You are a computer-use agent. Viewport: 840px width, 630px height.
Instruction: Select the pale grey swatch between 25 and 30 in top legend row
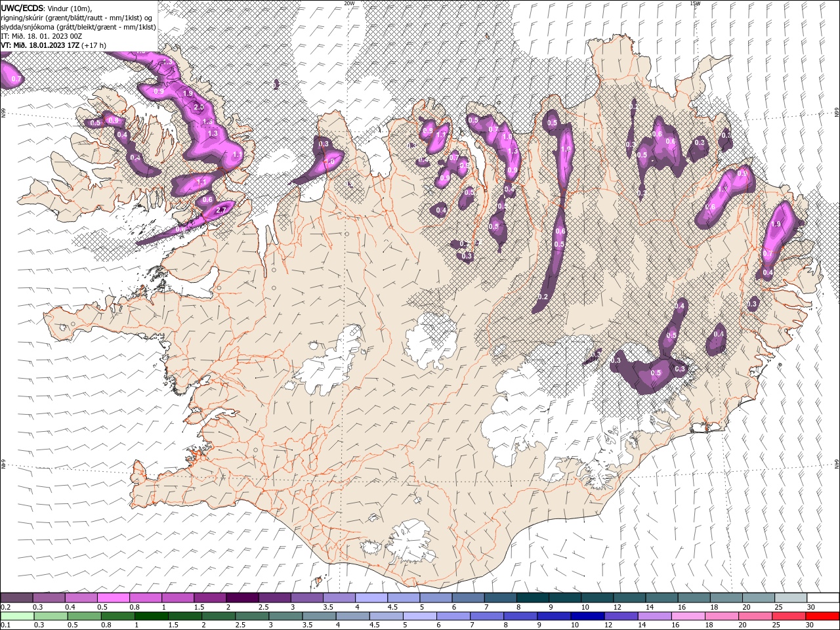point(790,598)
